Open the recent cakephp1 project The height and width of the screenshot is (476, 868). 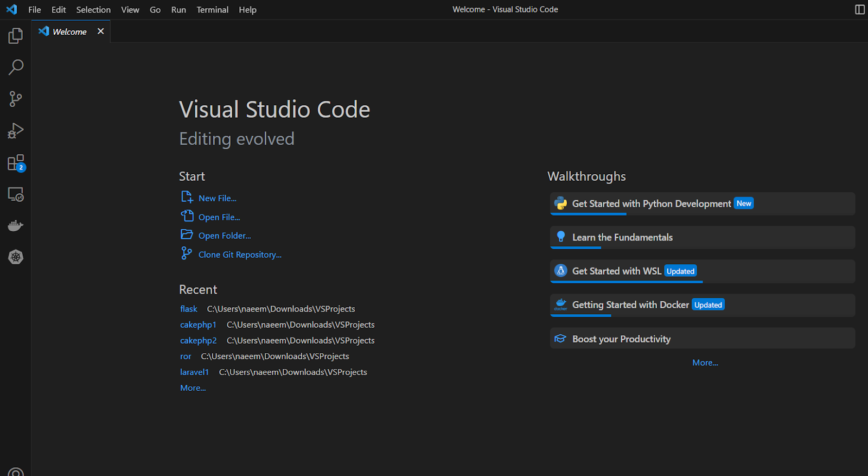(x=198, y=325)
